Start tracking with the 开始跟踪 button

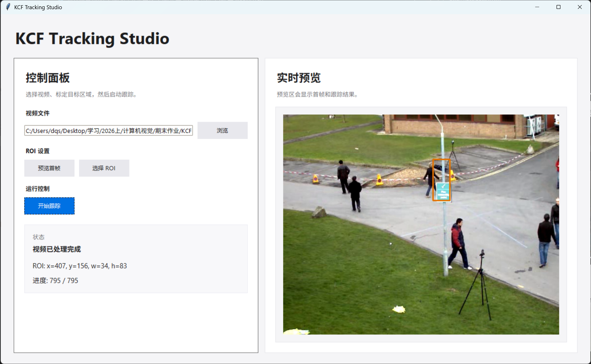click(49, 206)
